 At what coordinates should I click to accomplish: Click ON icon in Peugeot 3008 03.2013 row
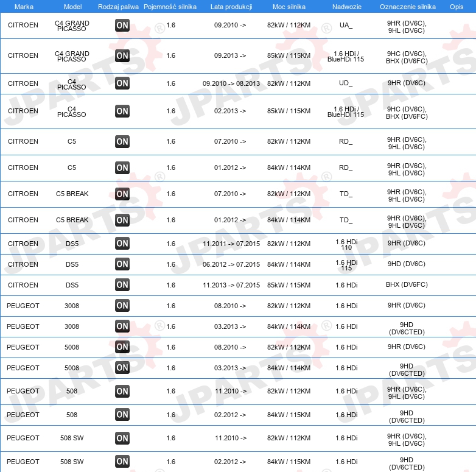(x=122, y=326)
